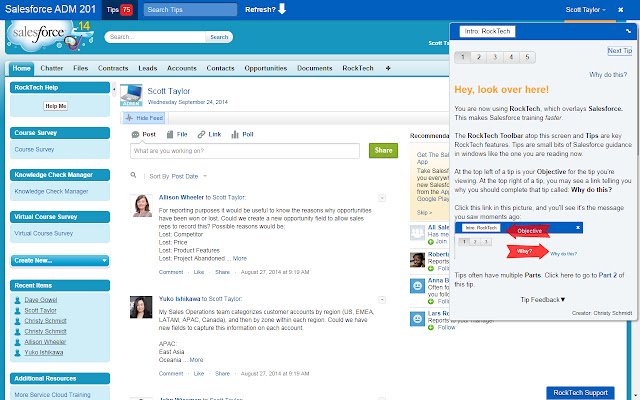640x400 pixels.
Task: Open post action menu on Yuko Ishikawa's post
Action: (382, 300)
